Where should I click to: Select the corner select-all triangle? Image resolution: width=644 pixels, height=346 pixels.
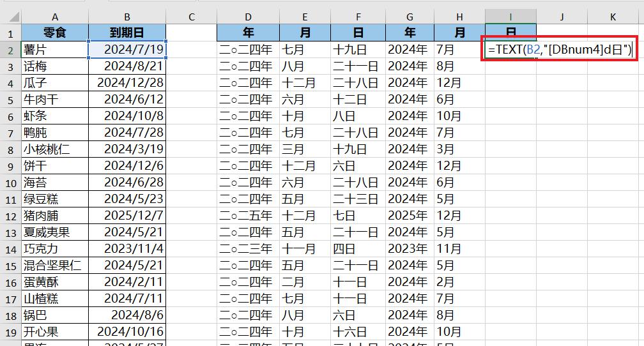click(x=14, y=17)
